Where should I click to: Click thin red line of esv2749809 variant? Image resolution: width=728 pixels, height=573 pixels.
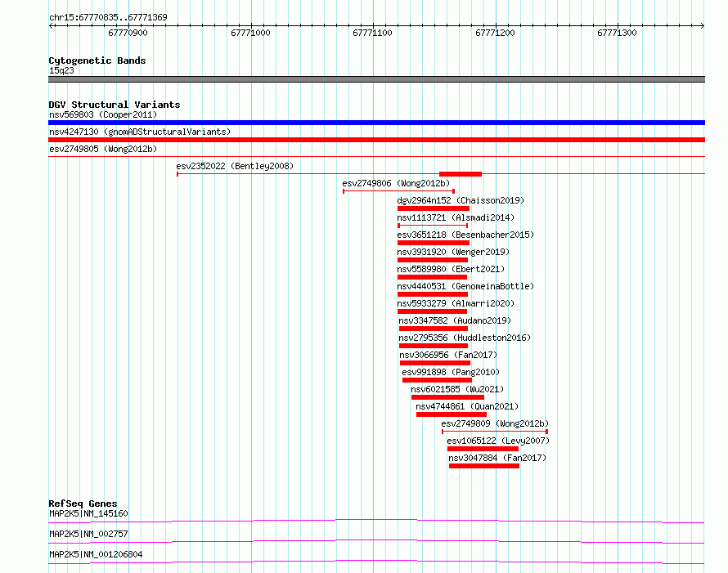click(x=495, y=432)
